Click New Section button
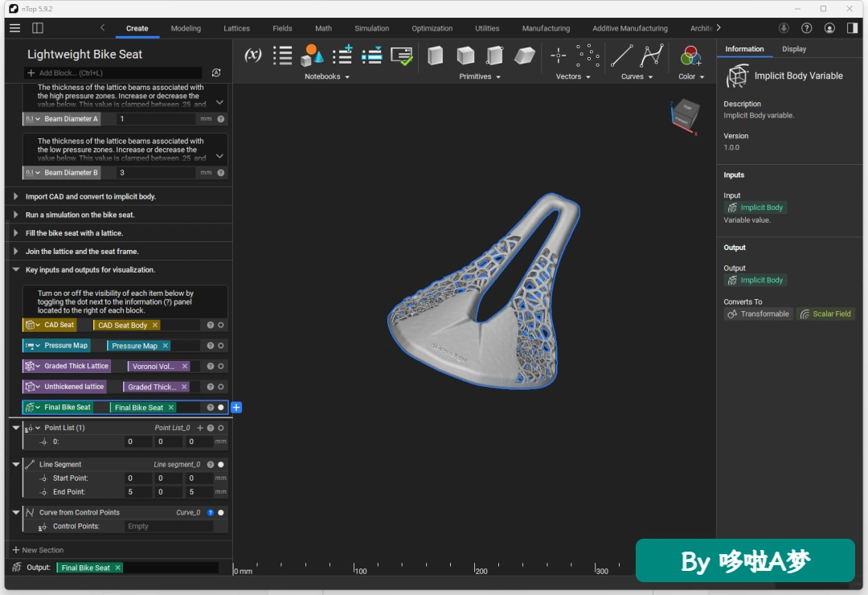 tap(38, 550)
